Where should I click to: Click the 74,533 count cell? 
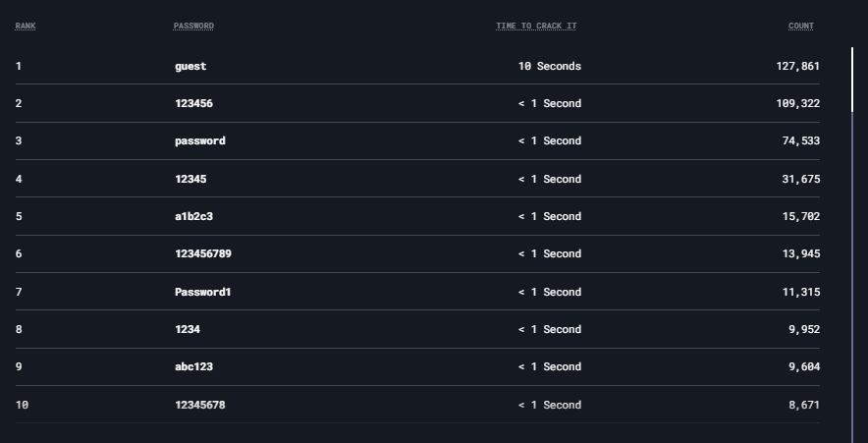pos(800,140)
